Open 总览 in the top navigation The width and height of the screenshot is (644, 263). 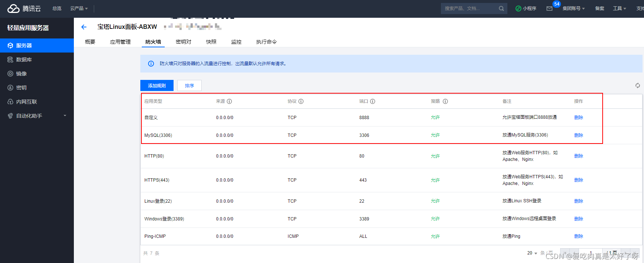[x=57, y=9]
